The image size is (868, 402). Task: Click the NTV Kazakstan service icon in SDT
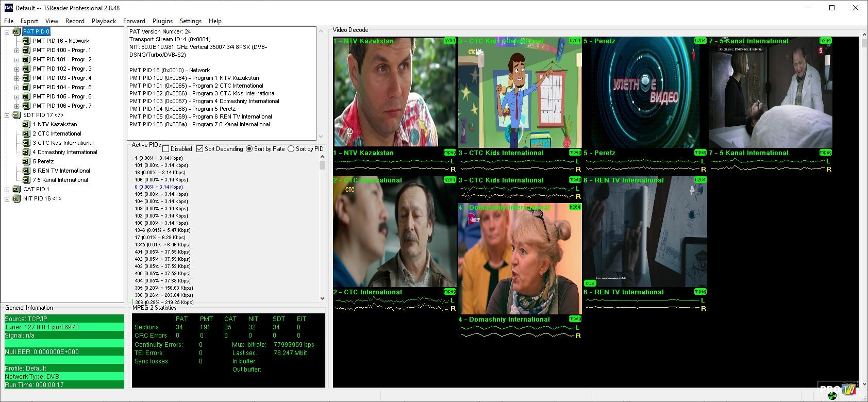click(x=26, y=125)
